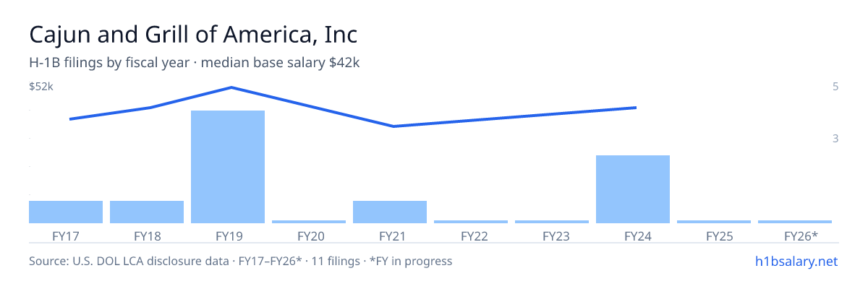Click the FY23 axis label
868x289 pixels.
point(552,236)
